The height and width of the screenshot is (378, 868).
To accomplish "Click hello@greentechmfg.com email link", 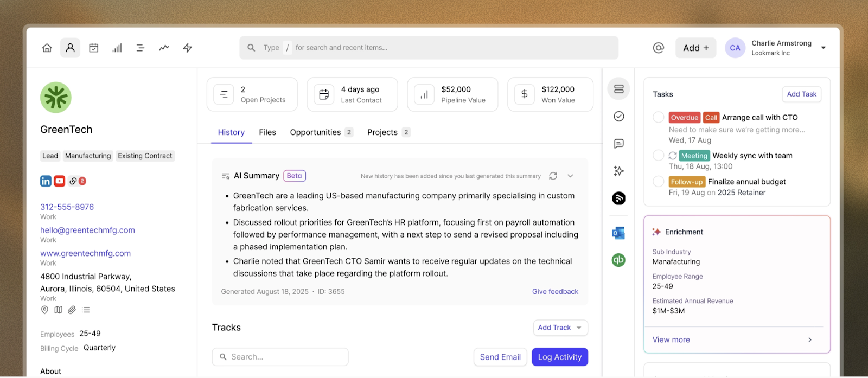I will pos(87,230).
